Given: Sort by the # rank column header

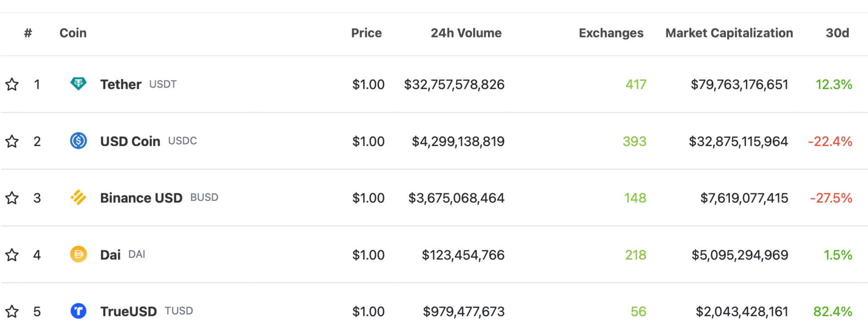Looking at the screenshot, I should click(28, 33).
